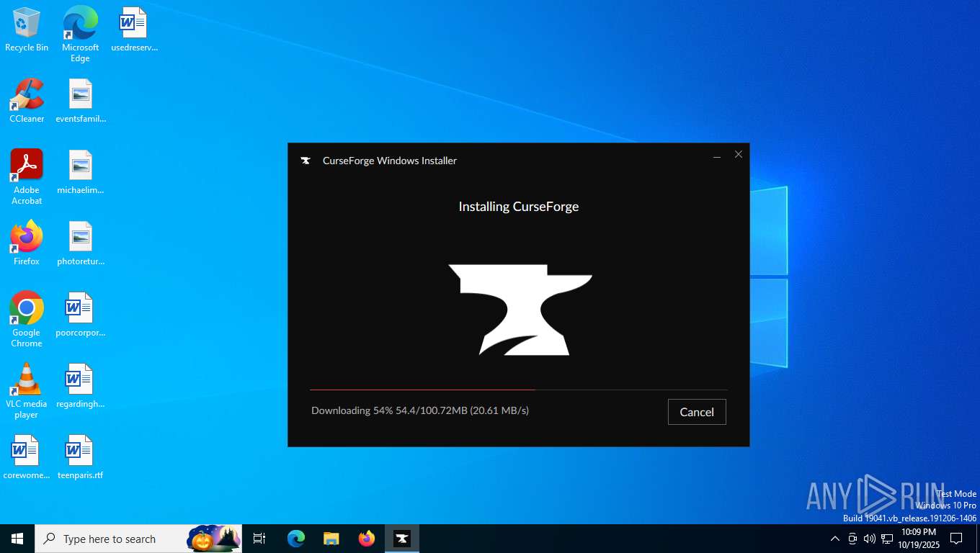Select the regardingh Word document icon
Viewport: 980px width, 553px height.
(x=81, y=386)
